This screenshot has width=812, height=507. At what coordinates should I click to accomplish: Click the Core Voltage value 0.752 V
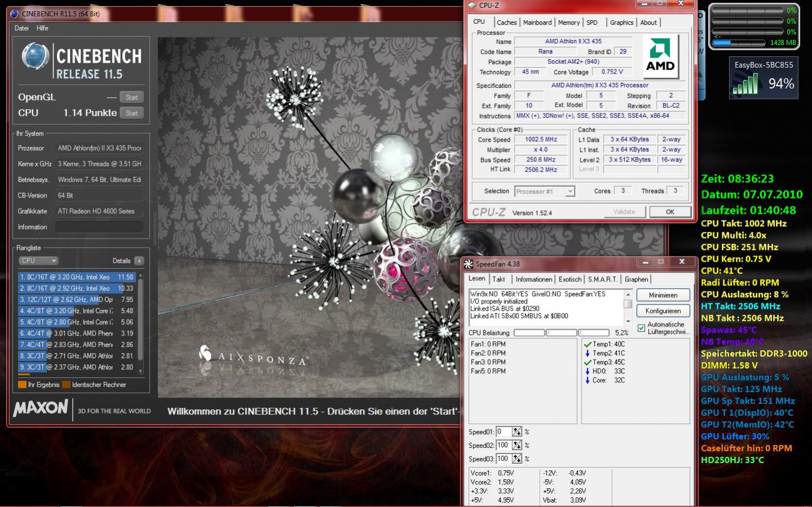click(612, 72)
